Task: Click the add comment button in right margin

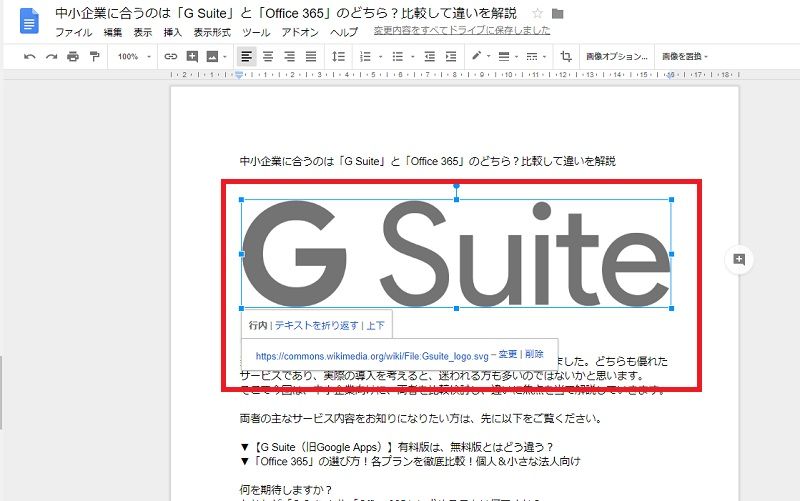Action: pos(739,260)
